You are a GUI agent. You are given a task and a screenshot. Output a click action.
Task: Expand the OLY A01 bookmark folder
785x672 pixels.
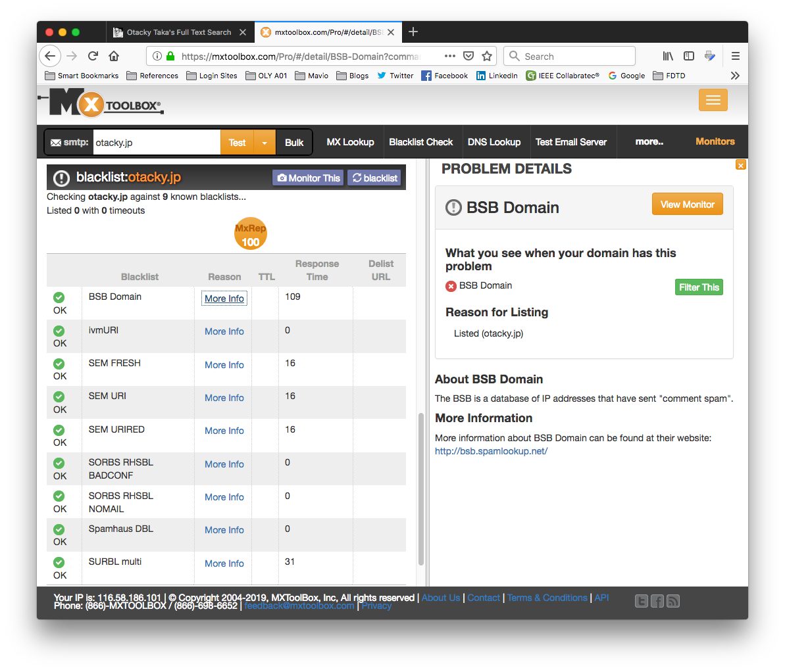(266, 76)
